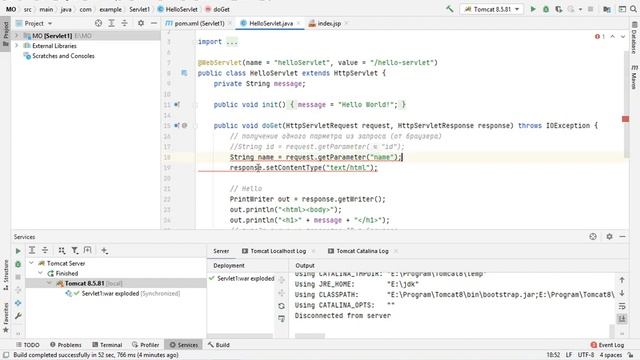Open Tomcat Catalina Log tab
The image size is (640, 360).
pyautogui.click(x=362, y=251)
